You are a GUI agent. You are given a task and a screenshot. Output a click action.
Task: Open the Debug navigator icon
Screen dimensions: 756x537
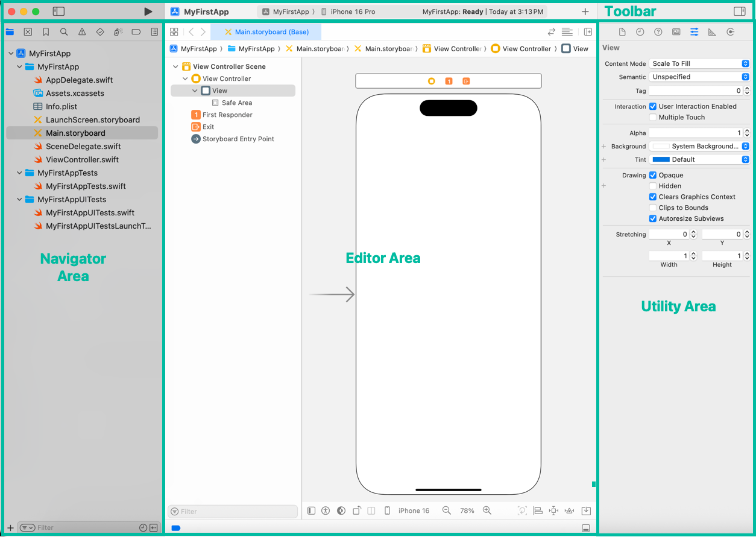118,32
